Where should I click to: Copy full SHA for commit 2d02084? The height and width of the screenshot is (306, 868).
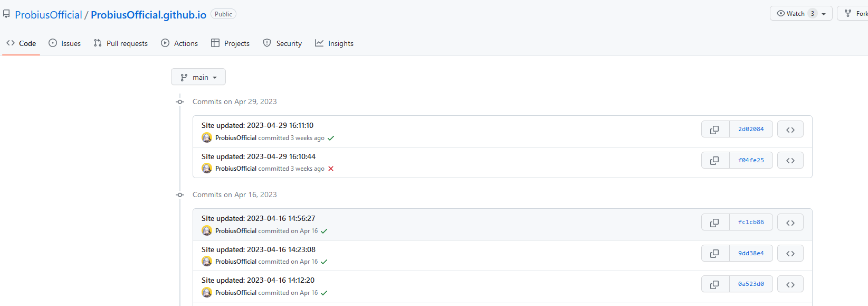pos(714,129)
